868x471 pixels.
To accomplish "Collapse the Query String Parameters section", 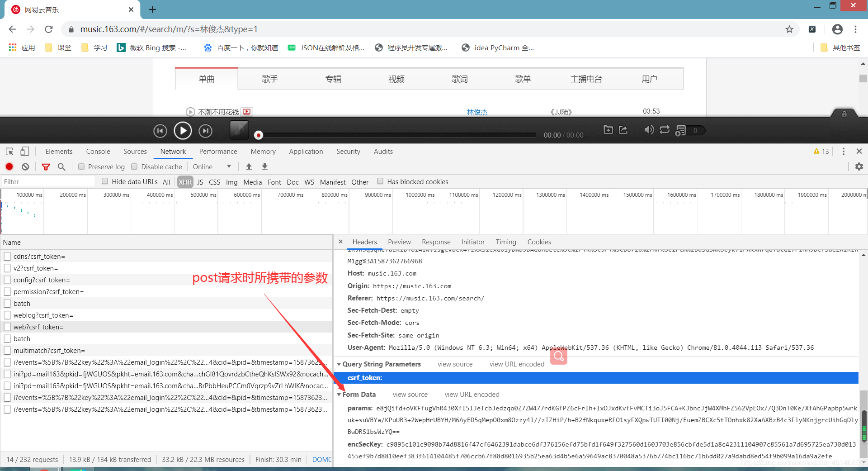I will click(339, 364).
